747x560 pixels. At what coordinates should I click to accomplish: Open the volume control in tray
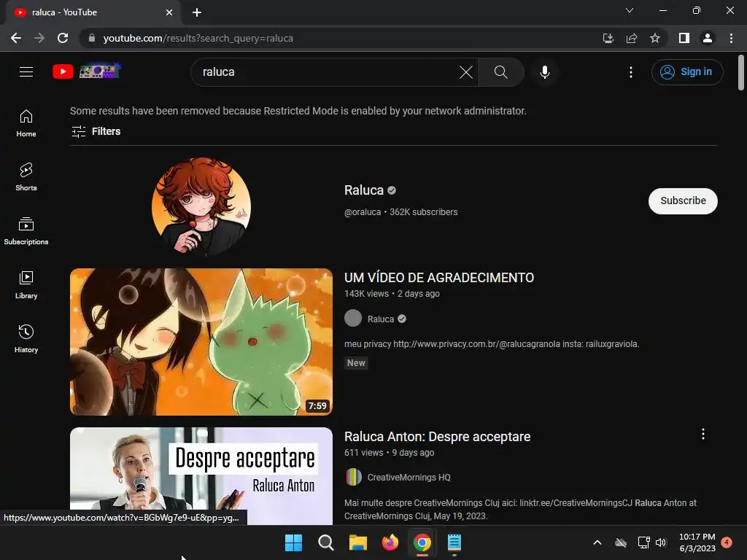tap(661, 542)
